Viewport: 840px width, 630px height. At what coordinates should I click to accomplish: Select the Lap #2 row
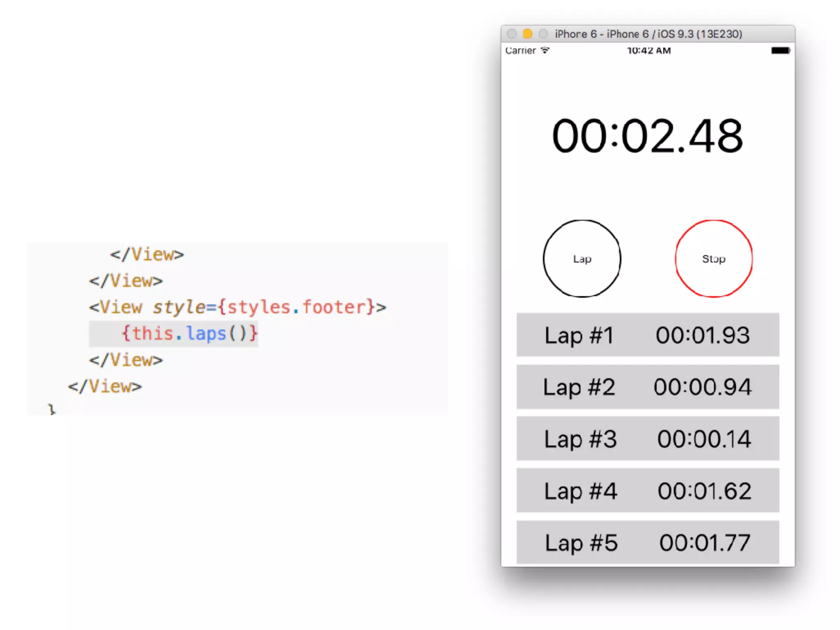click(647, 386)
